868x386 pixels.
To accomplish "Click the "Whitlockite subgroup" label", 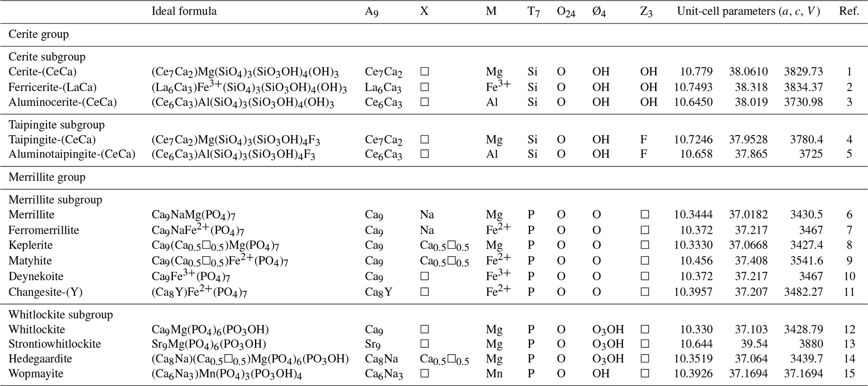I will tap(60, 314).
